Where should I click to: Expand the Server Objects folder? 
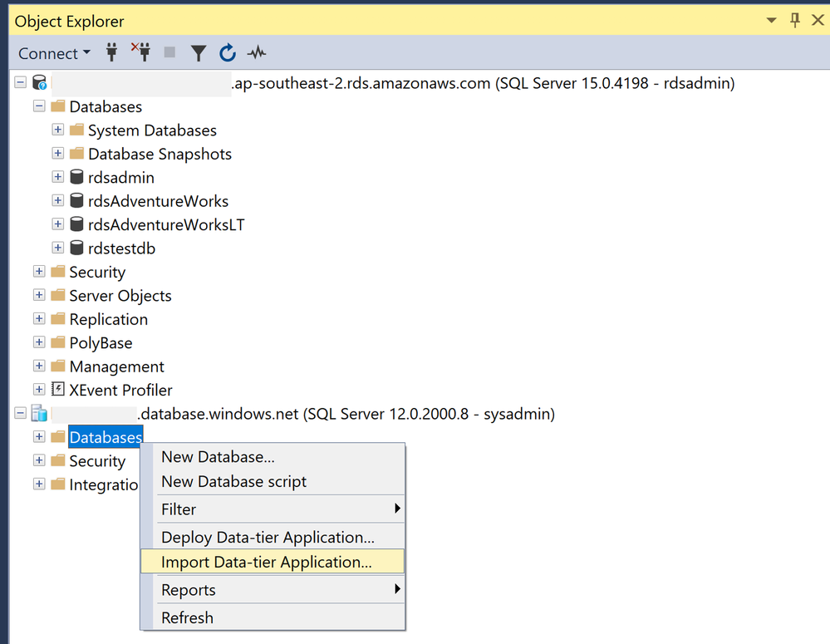coord(39,294)
